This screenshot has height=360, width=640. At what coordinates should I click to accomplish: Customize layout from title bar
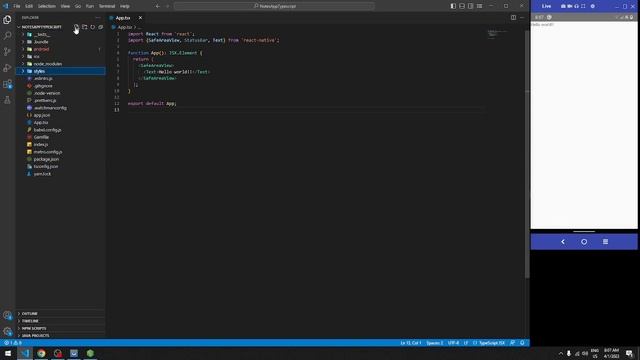[480, 6]
